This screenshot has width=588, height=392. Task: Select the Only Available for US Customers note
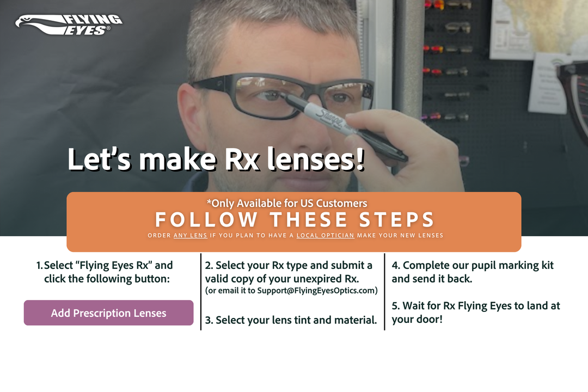click(287, 203)
